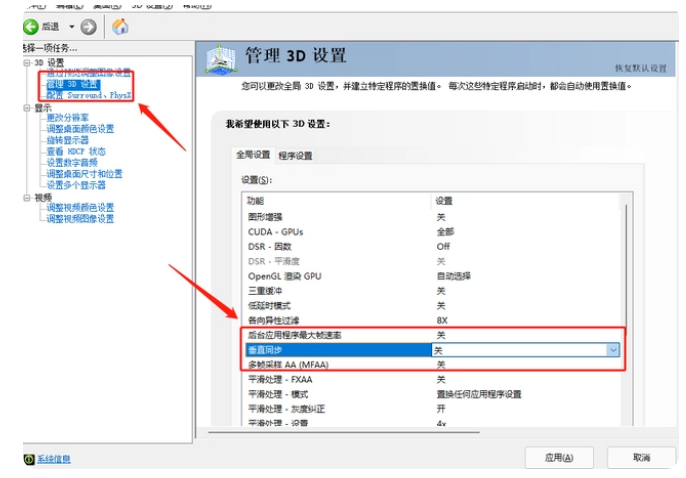Select the OpenGL 渲染 GPU row
This screenshot has height=478, width=686.
click(x=432, y=276)
